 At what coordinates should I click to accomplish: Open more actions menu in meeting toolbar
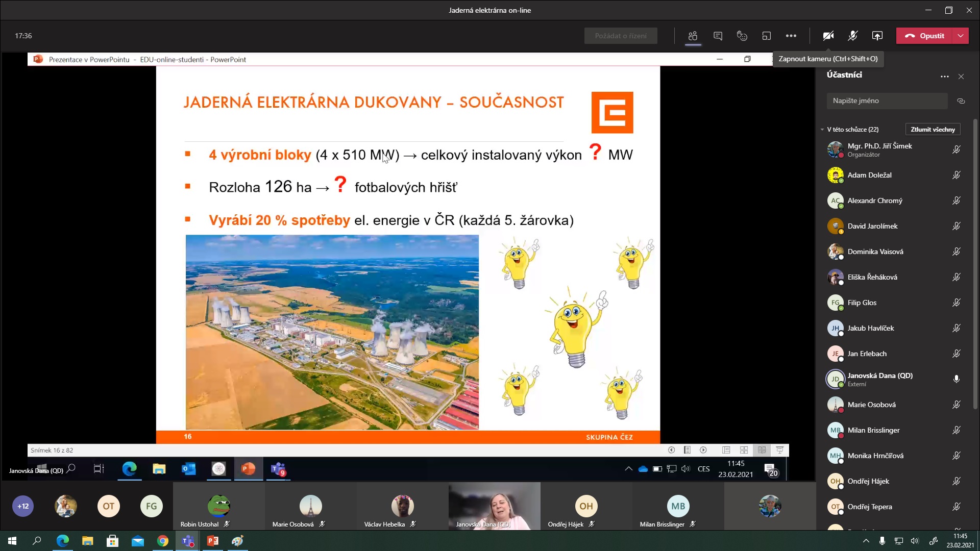(x=791, y=36)
